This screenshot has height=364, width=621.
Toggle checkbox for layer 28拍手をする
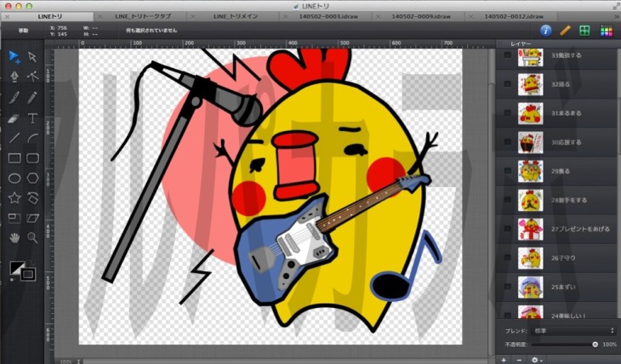point(507,200)
